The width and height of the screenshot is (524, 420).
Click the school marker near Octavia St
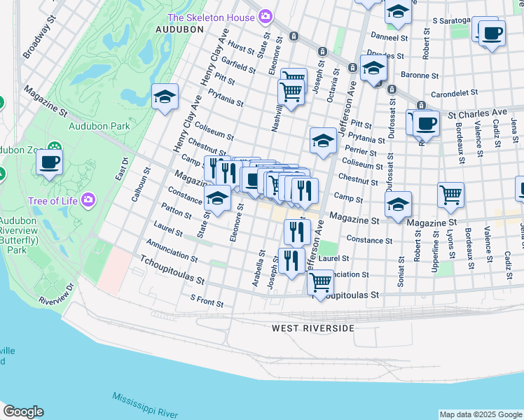pos(323,140)
